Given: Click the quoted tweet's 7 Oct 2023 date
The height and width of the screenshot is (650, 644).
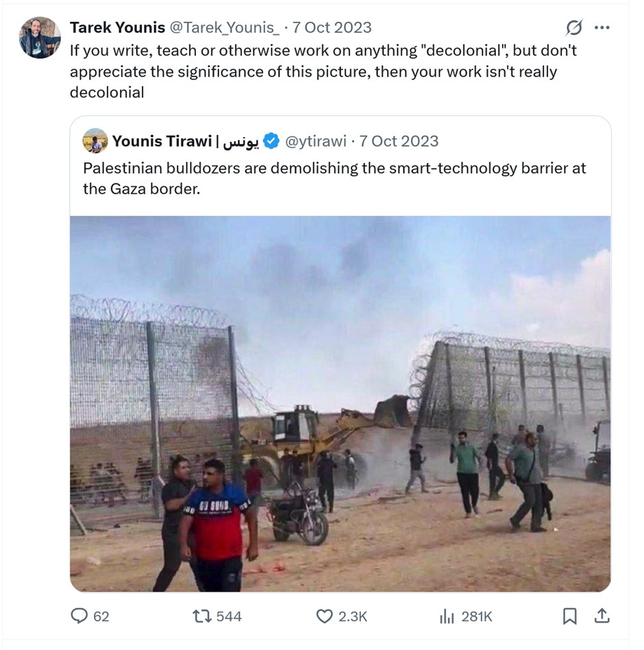Looking at the screenshot, I should pos(399,141).
